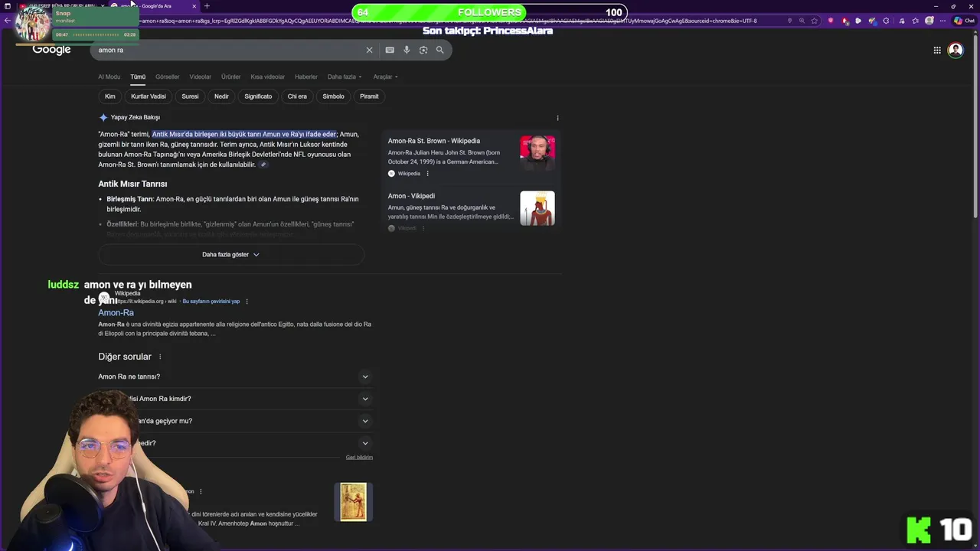This screenshot has height=551, width=980.
Task: Switch to the Videolar tab
Action: click(200, 77)
